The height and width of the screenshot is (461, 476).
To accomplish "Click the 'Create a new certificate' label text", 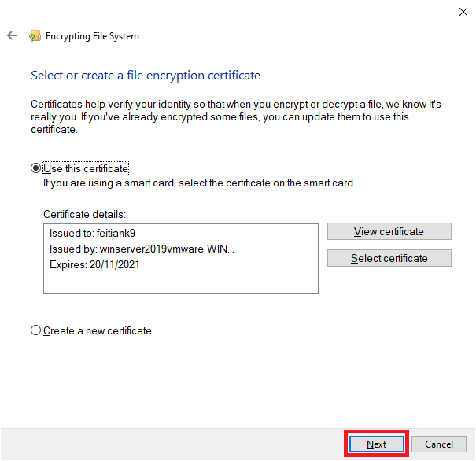I will (x=97, y=330).
